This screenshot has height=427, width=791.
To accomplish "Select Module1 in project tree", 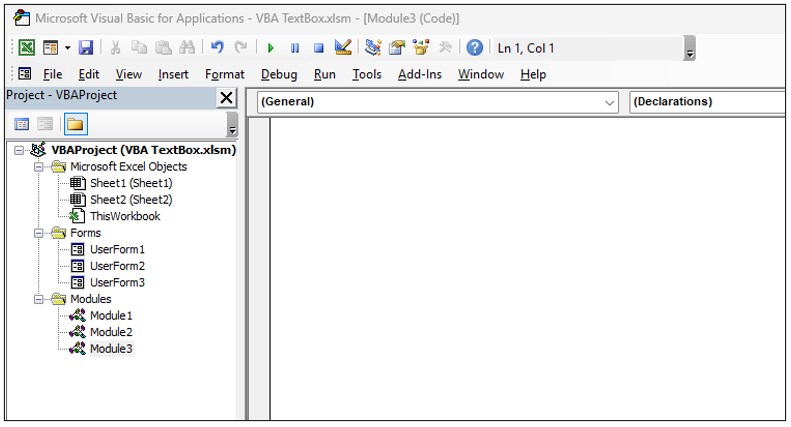I will click(111, 316).
